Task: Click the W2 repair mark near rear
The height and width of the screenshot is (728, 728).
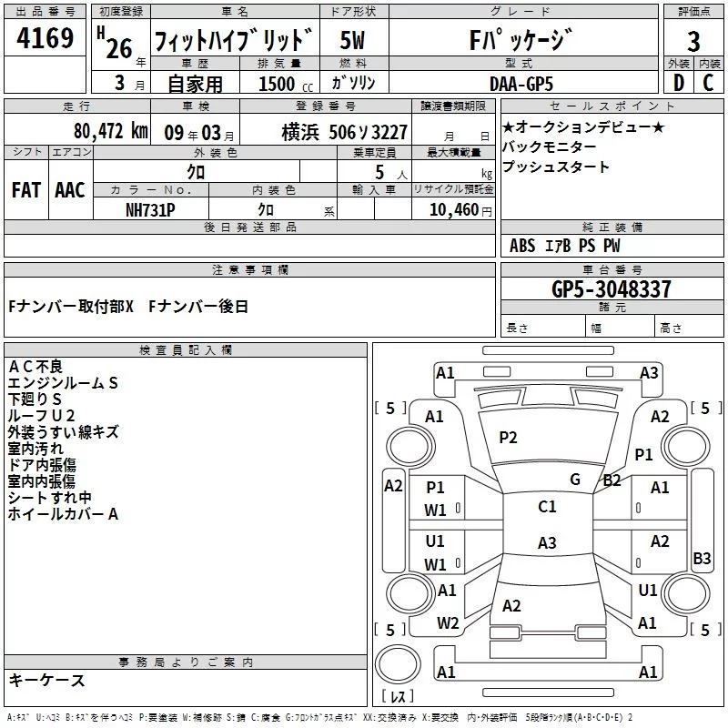Action: point(448,623)
